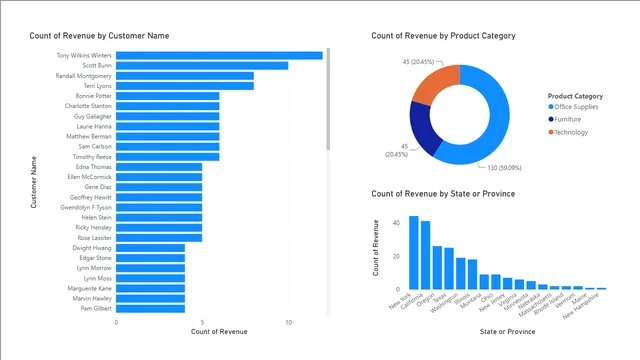Select the Rose Lassiter label
Viewport: 640px width, 360px height.
tap(95, 238)
